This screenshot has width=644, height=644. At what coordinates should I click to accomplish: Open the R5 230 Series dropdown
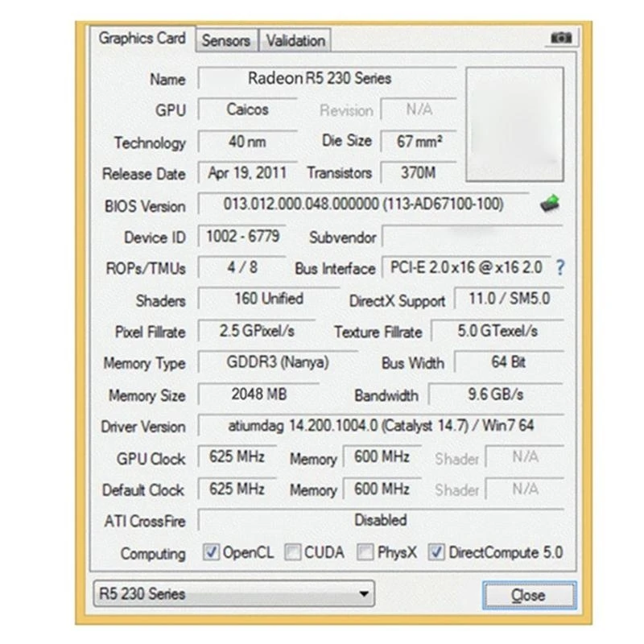233,593
